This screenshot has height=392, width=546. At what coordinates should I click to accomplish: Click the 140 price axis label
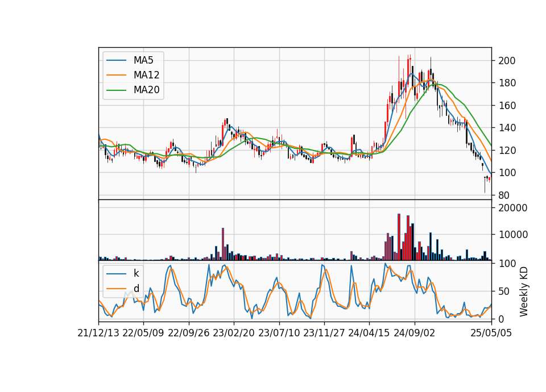(x=507, y=128)
